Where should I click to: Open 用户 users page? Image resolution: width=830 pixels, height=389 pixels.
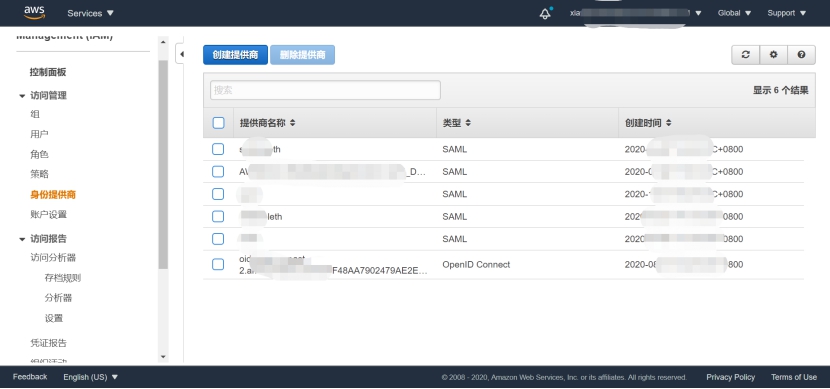39,134
